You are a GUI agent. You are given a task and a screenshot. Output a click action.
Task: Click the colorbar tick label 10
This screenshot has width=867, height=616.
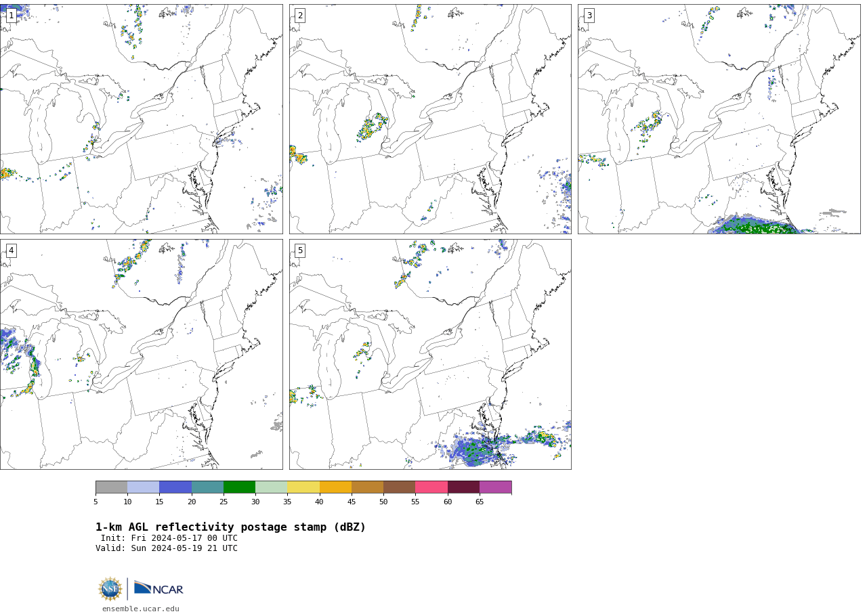(127, 502)
